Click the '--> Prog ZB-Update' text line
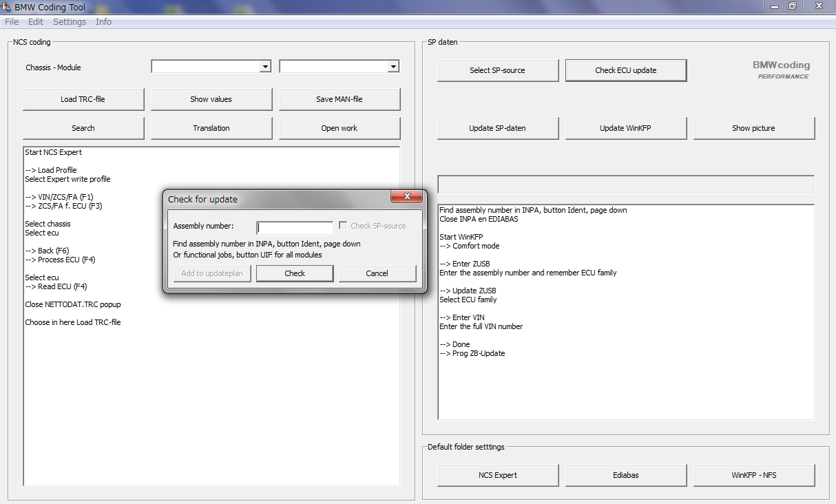The width and height of the screenshot is (836, 504). [472, 353]
